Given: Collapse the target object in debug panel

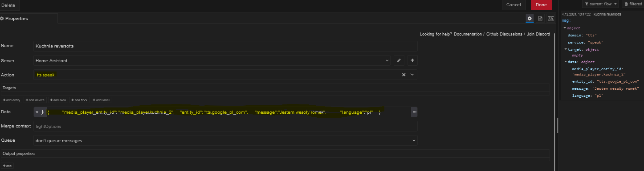Looking at the screenshot, I should [565, 49].
